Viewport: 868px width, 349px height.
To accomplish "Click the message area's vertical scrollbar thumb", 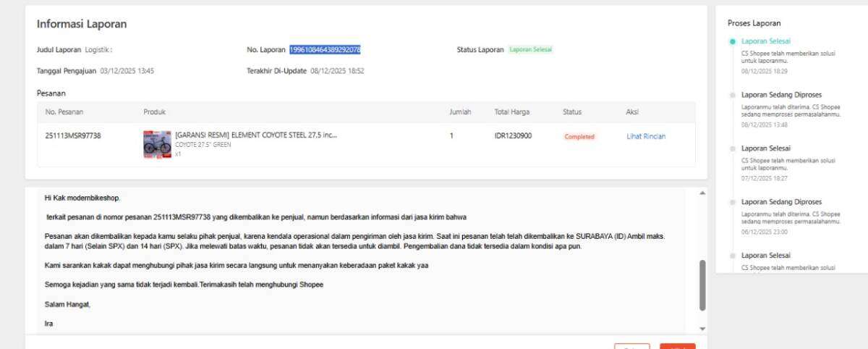I will point(702,285).
